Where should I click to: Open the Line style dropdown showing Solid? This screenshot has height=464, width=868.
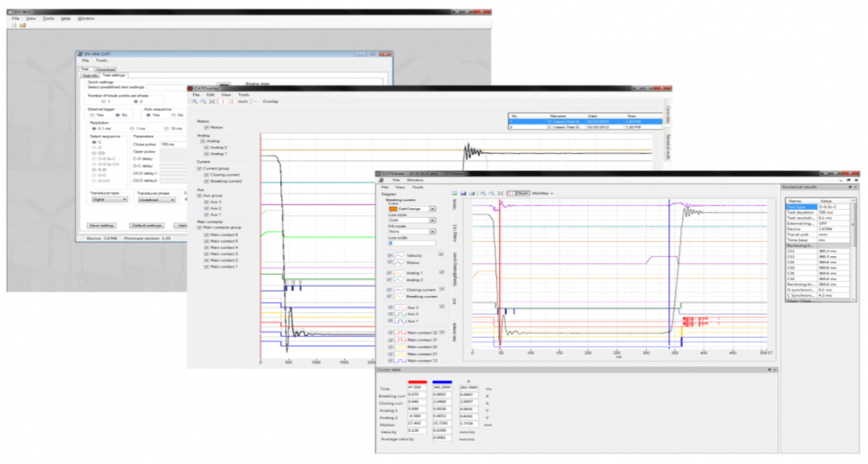433,219
